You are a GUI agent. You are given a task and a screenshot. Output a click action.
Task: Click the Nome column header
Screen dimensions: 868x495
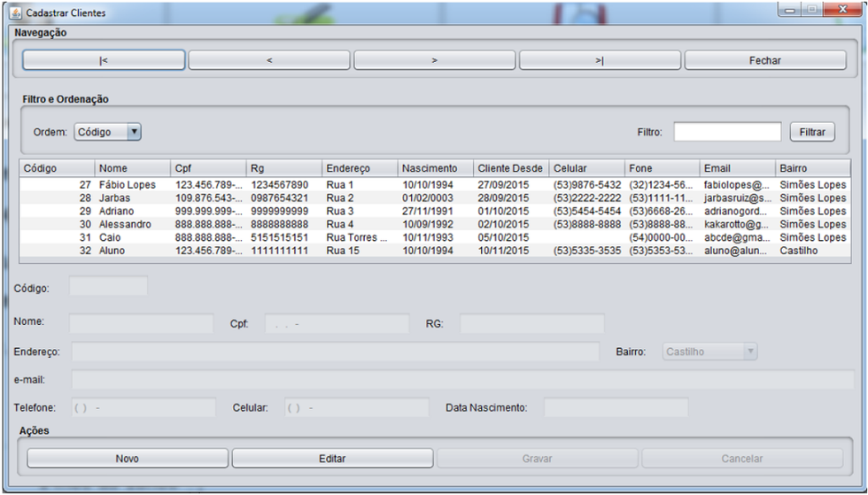point(133,168)
